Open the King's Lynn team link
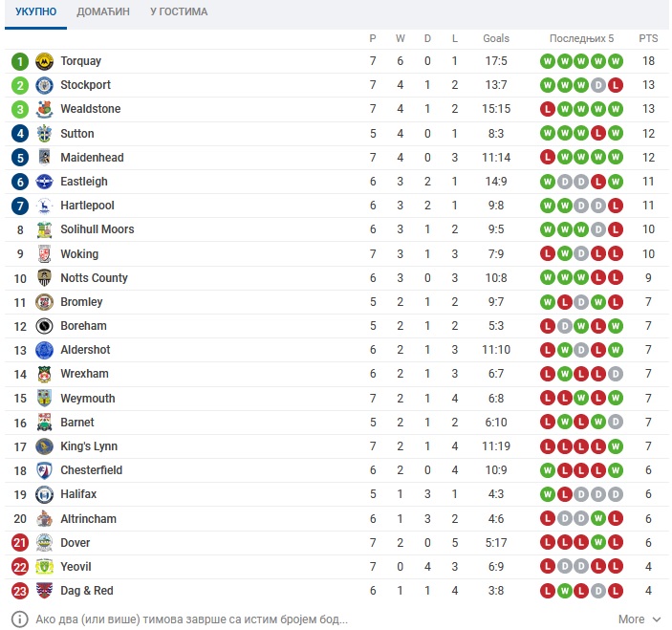672x630 pixels. 89,446
